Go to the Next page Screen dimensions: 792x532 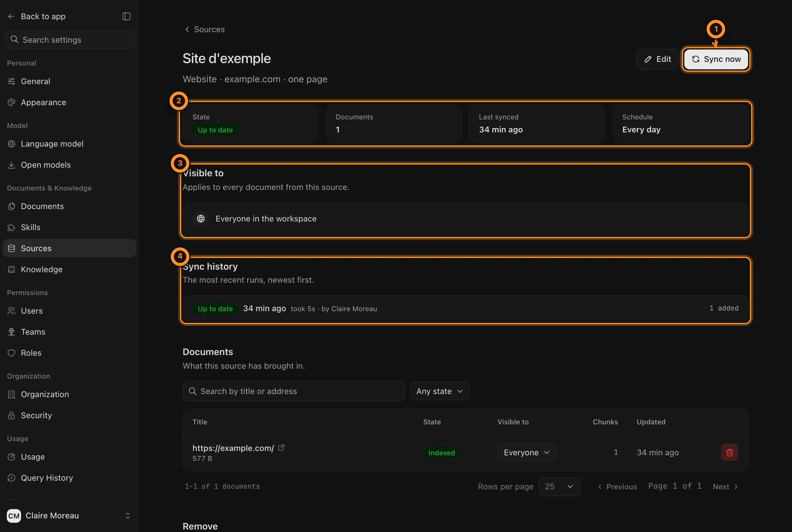[725, 487]
